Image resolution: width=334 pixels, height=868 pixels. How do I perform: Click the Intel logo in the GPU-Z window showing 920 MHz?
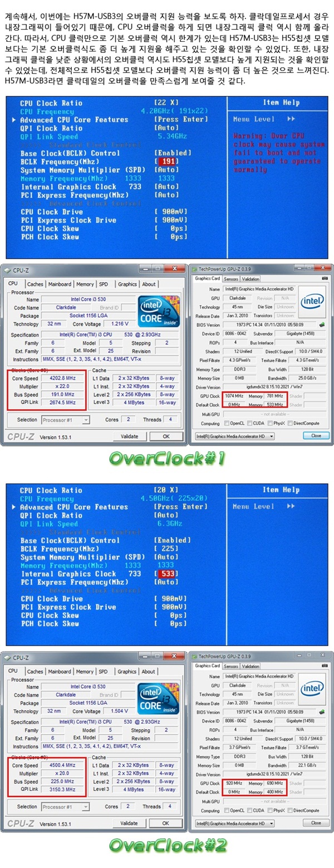[313, 688]
